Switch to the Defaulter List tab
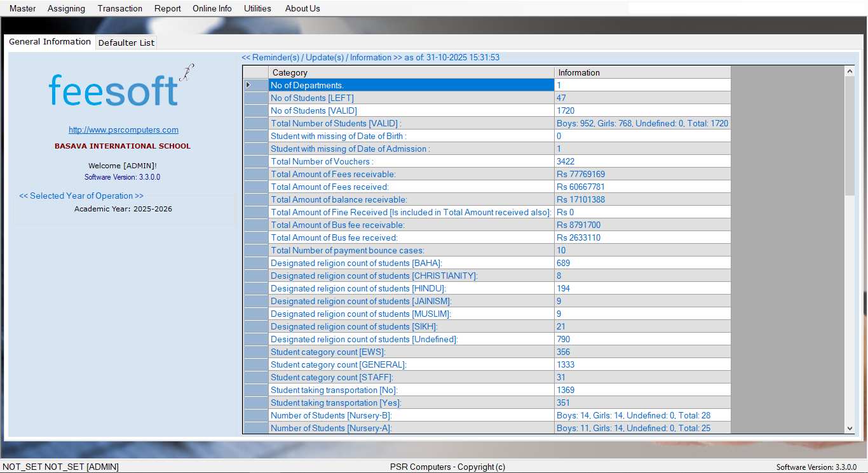The height and width of the screenshot is (473, 868). coord(126,43)
